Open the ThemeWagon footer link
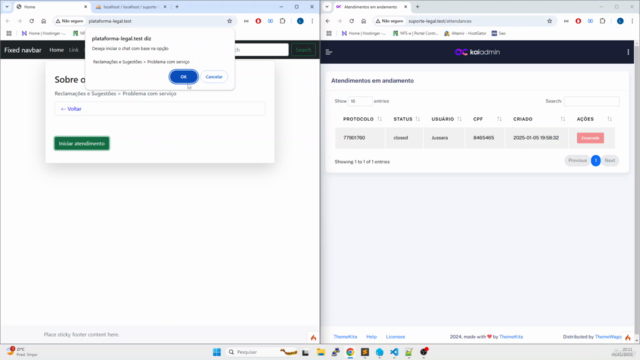The image size is (640, 360). (608, 337)
